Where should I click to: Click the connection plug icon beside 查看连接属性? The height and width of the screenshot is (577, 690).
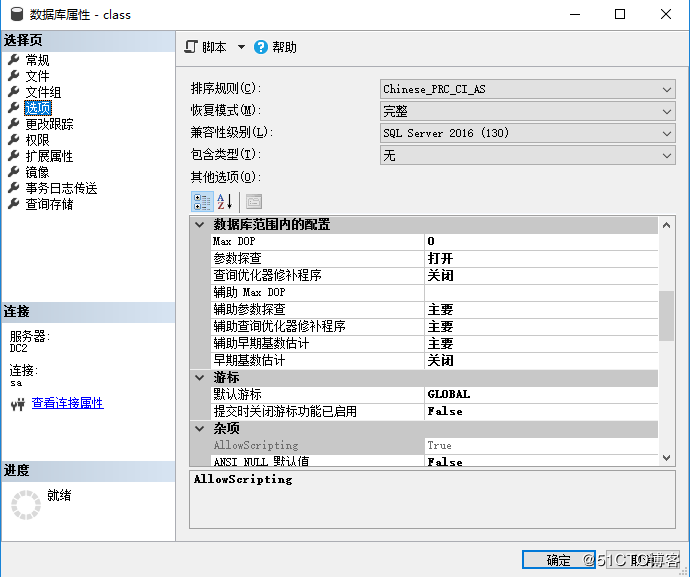point(18,404)
